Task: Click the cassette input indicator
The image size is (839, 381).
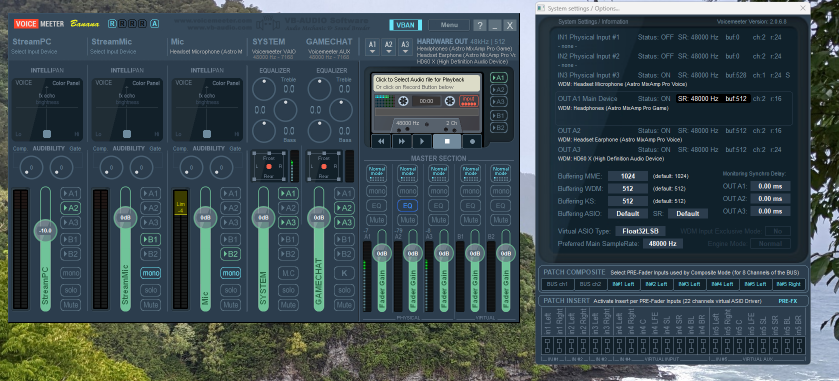Action: (469, 101)
